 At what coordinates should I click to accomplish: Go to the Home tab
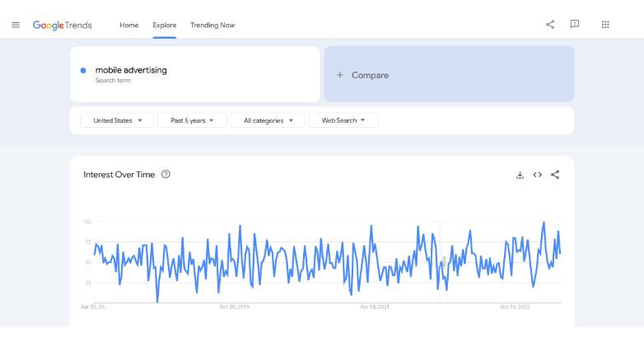point(129,25)
